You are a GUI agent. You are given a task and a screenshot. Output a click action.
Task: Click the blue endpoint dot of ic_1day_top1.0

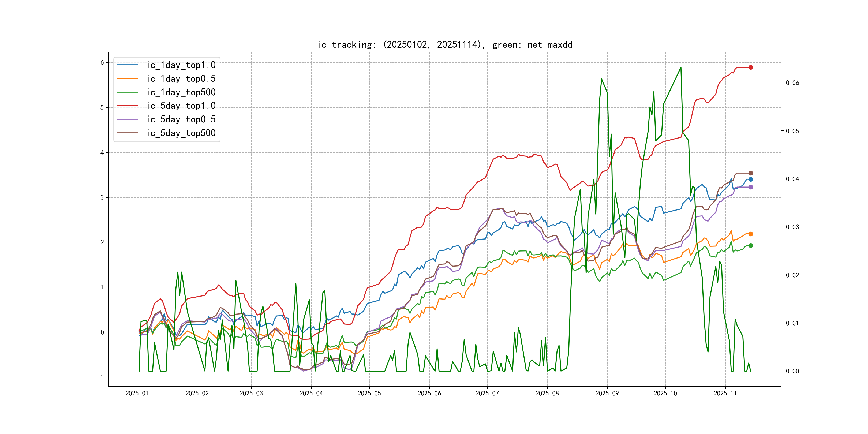coord(750,179)
